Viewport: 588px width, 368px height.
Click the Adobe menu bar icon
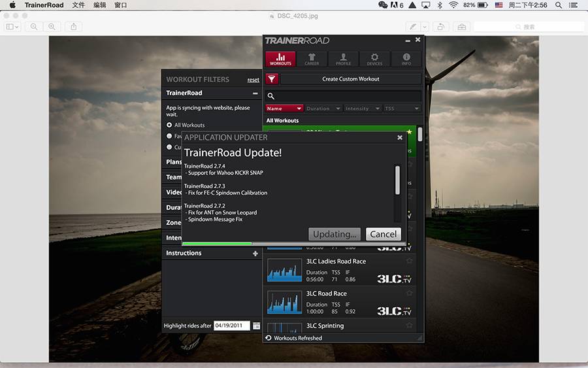tap(397, 5)
